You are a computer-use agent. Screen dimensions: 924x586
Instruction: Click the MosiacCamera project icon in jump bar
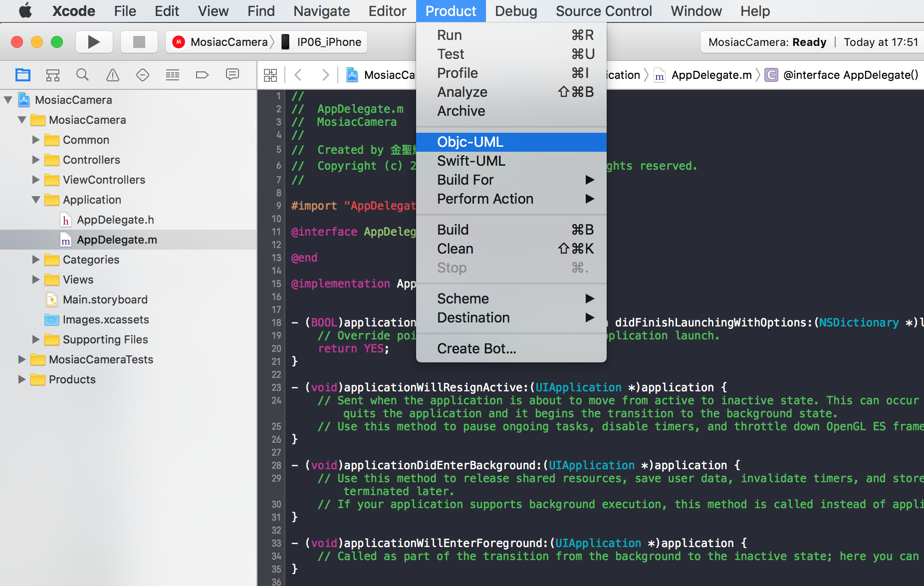coord(352,75)
